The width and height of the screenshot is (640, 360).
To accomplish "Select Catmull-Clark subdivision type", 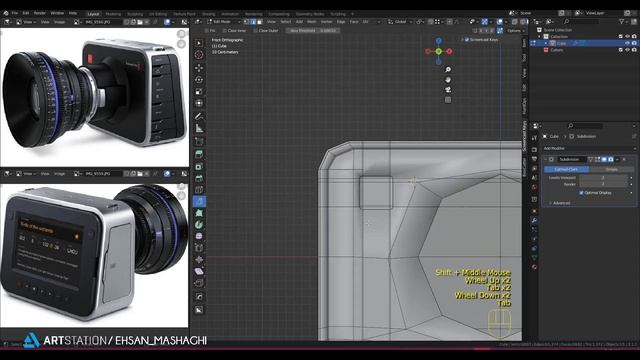I will (566, 169).
